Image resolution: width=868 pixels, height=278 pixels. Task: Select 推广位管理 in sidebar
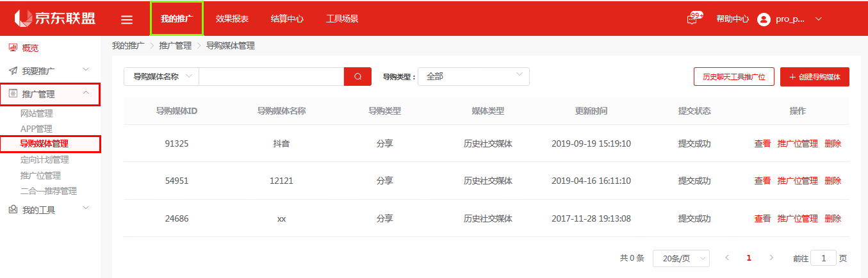[x=40, y=176]
